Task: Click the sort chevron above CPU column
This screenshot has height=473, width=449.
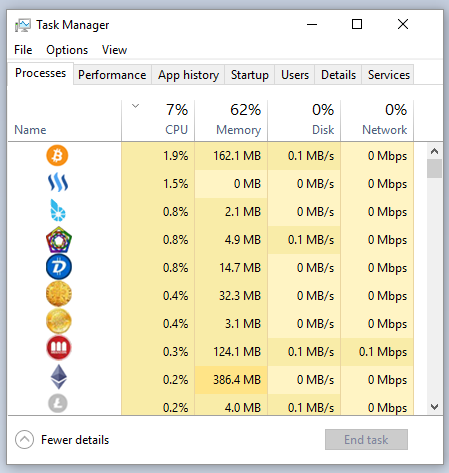Action: coord(135,106)
